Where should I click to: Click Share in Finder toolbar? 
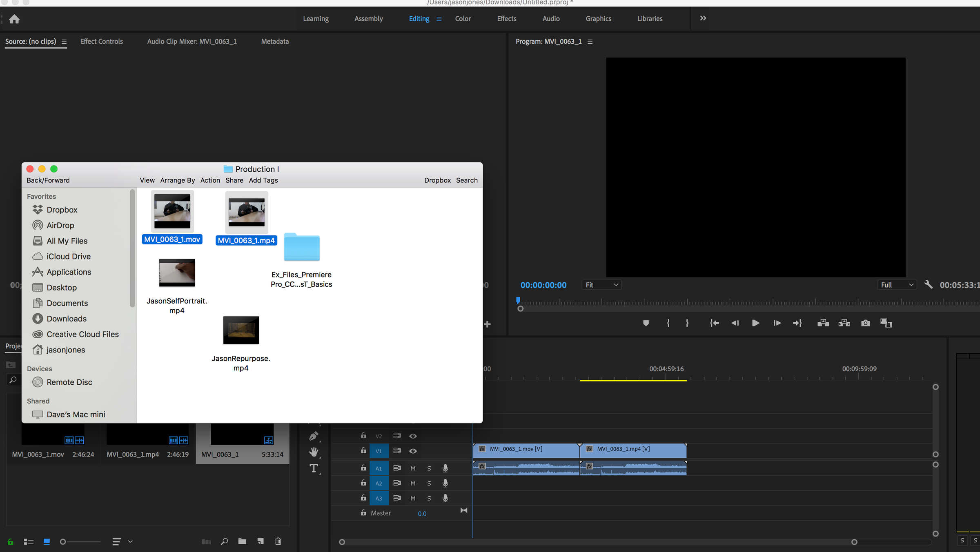pyautogui.click(x=234, y=180)
